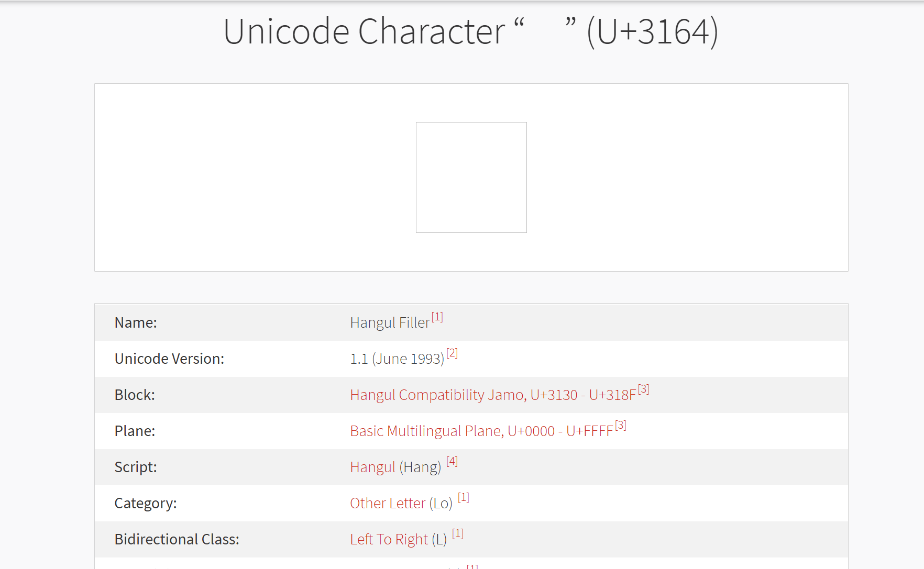Click the 1.1 (June 1993) version text
The height and width of the screenshot is (569, 924).
pos(397,359)
